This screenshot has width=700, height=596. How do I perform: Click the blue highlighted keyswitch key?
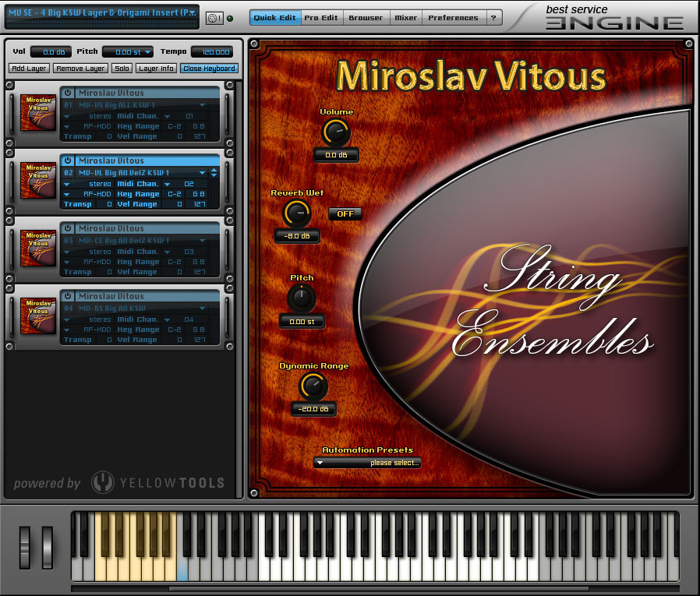[182, 570]
